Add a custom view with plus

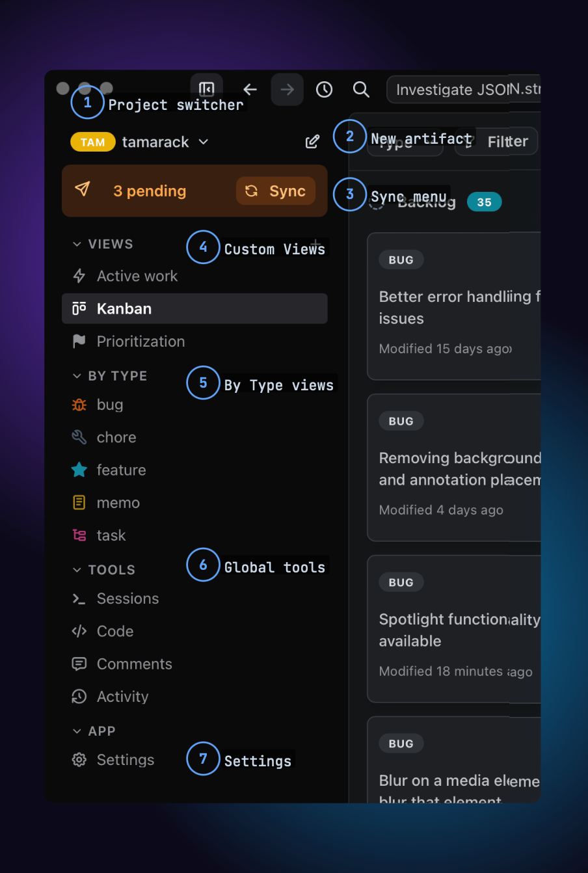pos(316,244)
